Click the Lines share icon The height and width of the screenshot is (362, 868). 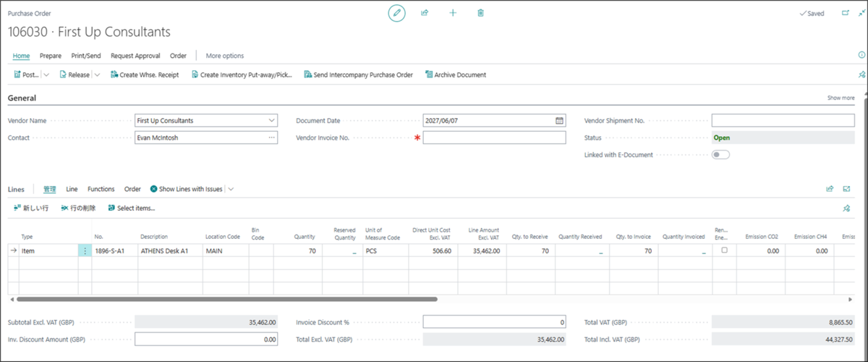[830, 189]
